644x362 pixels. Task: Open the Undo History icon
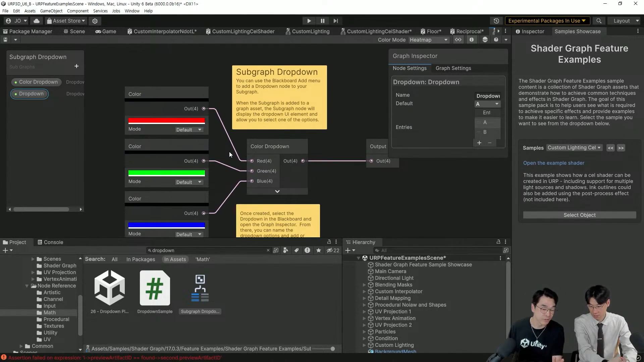[x=496, y=21]
